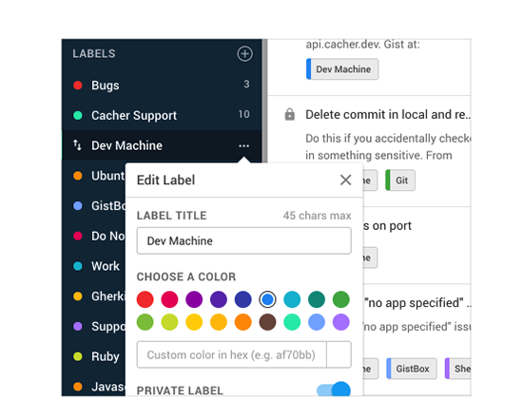
Task: Click the Git tag on snippet
Action: point(400,181)
